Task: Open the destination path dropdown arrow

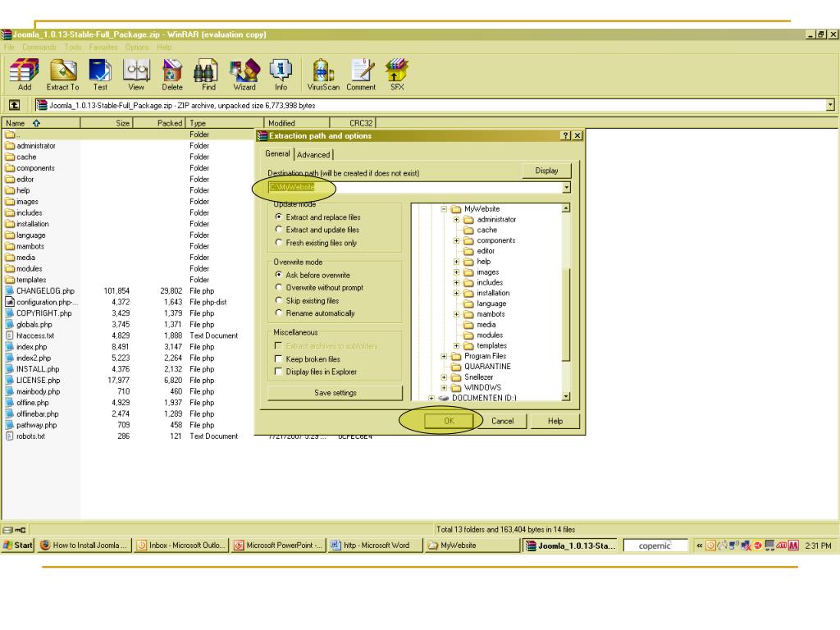Action: point(566,188)
